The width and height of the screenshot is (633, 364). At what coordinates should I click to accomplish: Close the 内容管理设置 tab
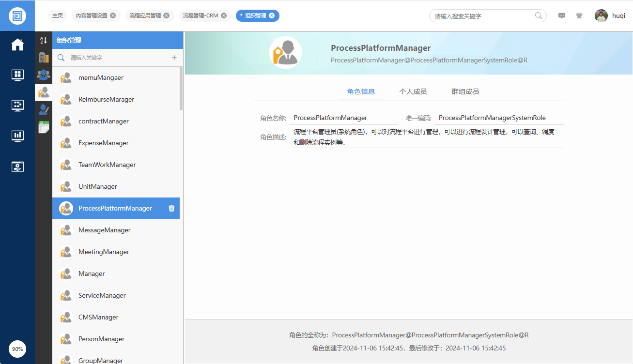[113, 15]
